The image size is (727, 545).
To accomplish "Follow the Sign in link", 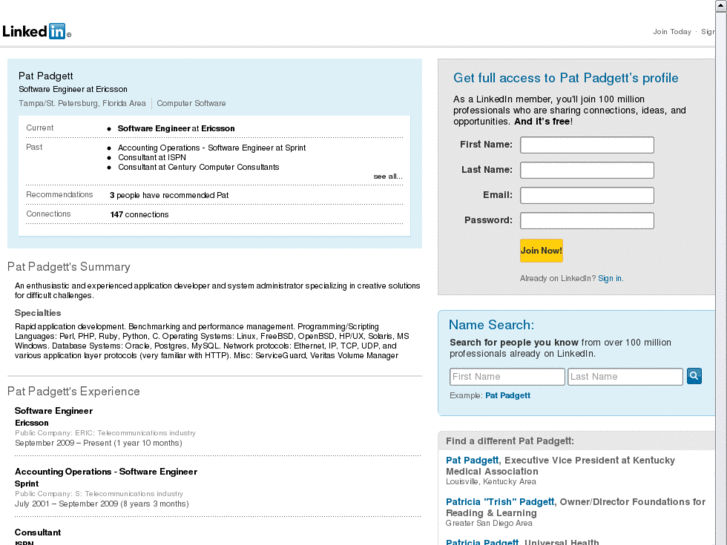I will coord(610,278).
